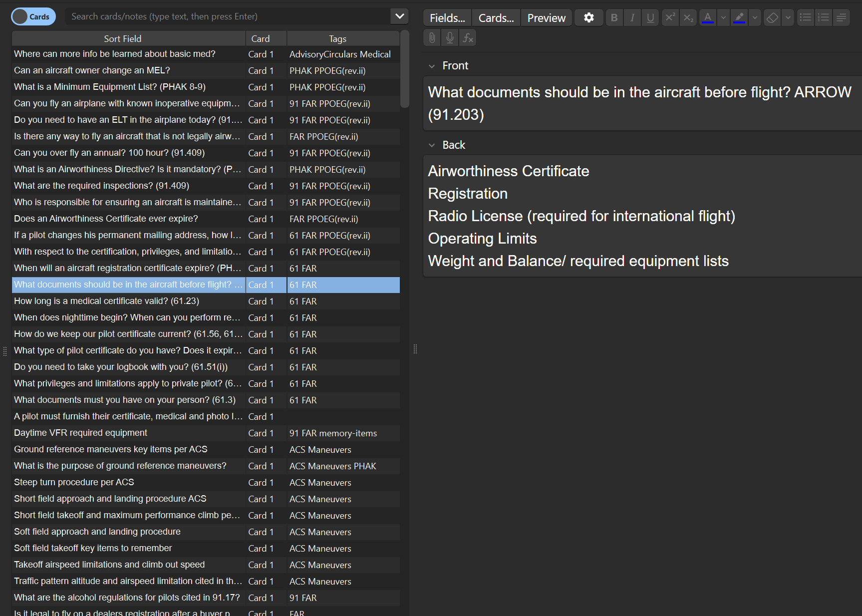The height and width of the screenshot is (616, 862).
Task: Create an unordered bullet list
Action: pos(805,17)
